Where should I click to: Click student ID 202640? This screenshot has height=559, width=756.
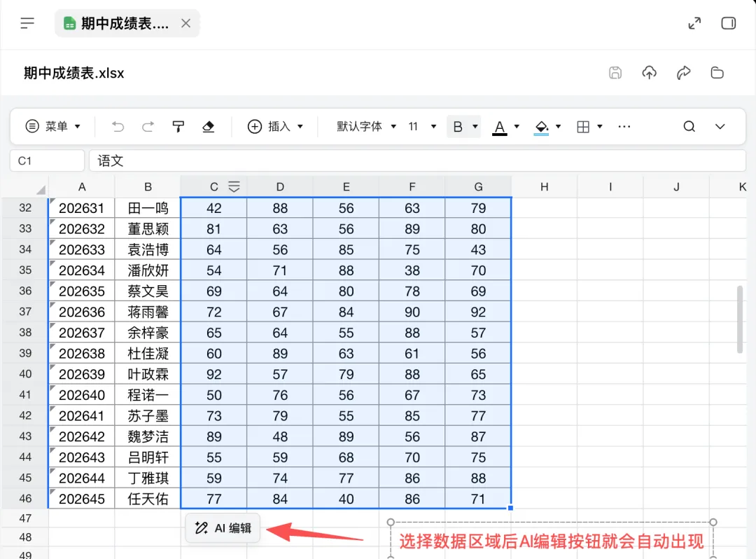(x=82, y=394)
